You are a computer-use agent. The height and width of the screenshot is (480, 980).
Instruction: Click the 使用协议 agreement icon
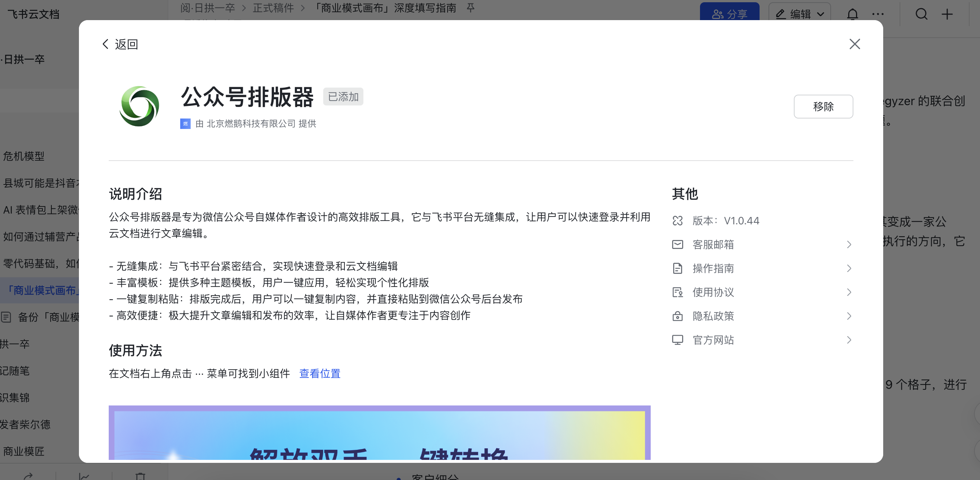click(x=678, y=292)
